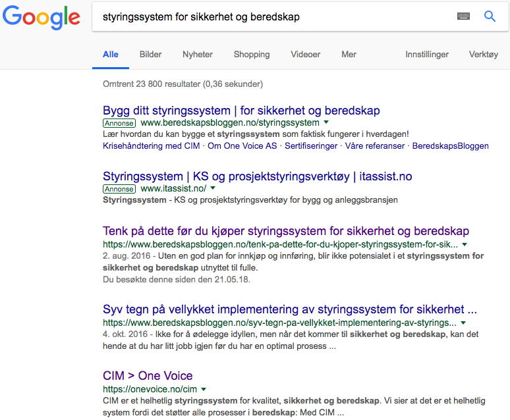The height and width of the screenshot is (420, 510).
Task: Open ad 'Bygg ditt styringssystem' title link
Action: tap(241, 111)
